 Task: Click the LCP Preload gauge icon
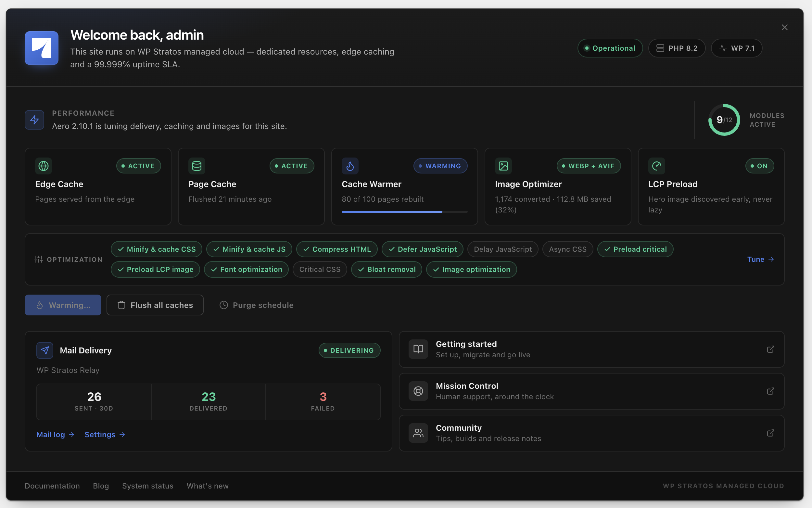click(x=656, y=166)
